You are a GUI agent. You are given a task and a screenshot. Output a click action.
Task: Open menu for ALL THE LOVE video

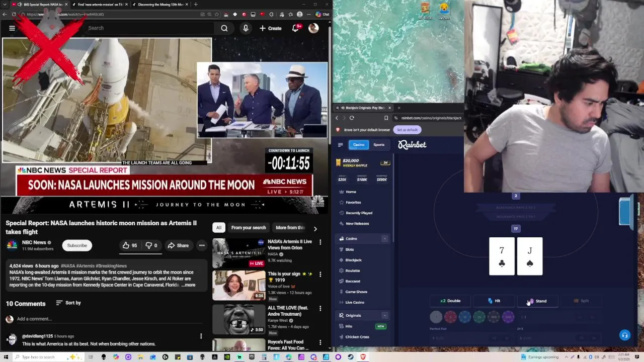(320, 308)
